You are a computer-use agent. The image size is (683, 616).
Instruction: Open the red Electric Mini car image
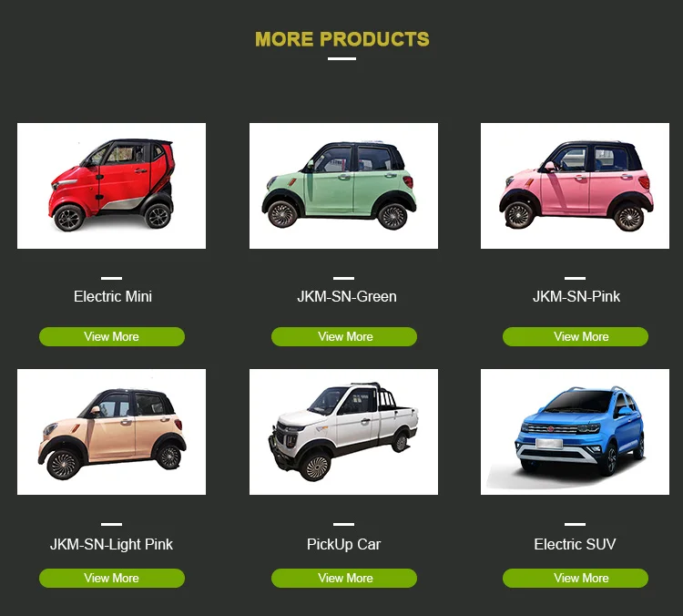click(x=111, y=186)
